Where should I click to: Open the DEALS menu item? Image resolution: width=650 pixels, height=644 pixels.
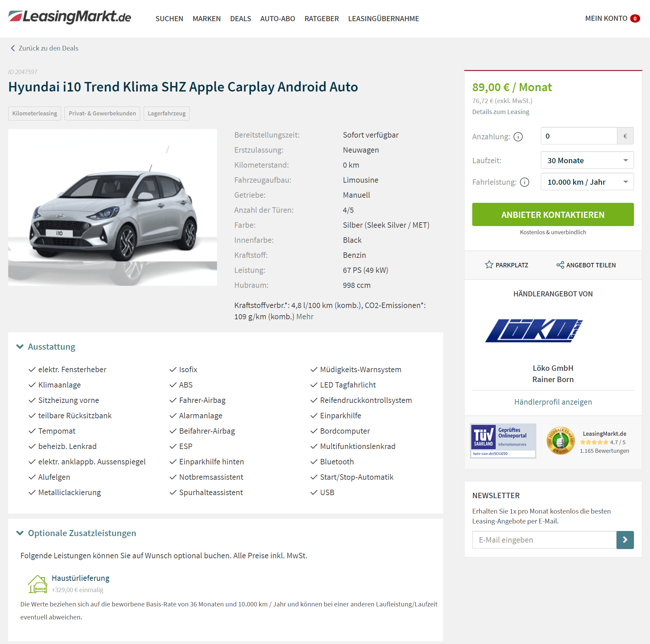(x=241, y=18)
